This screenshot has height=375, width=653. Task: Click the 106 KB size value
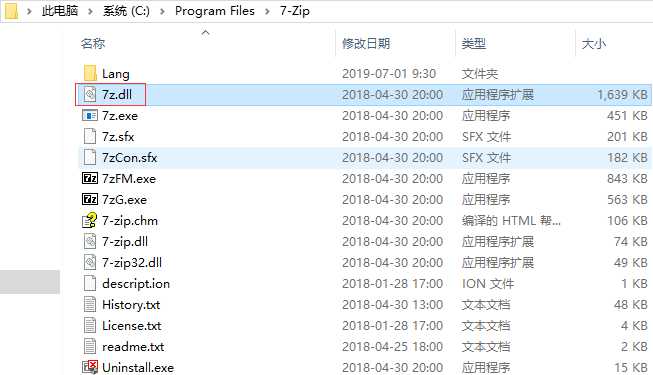[627, 220]
